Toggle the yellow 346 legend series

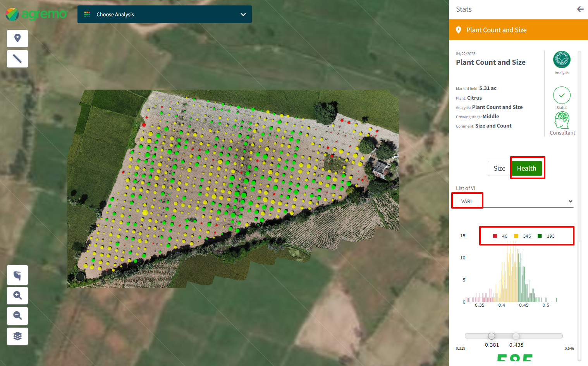(x=522, y=236)
